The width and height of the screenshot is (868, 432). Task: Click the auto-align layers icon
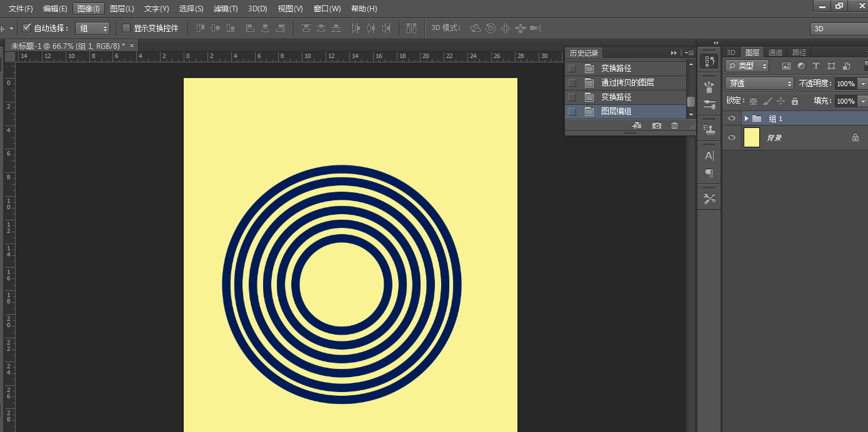pyautogui.click(x=411, y=28)
